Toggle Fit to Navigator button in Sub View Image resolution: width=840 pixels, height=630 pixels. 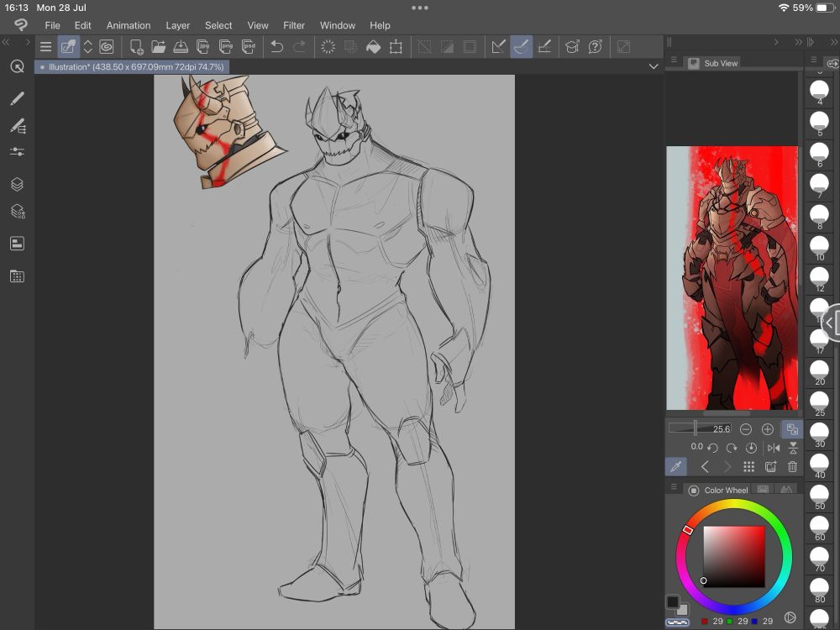792,428
